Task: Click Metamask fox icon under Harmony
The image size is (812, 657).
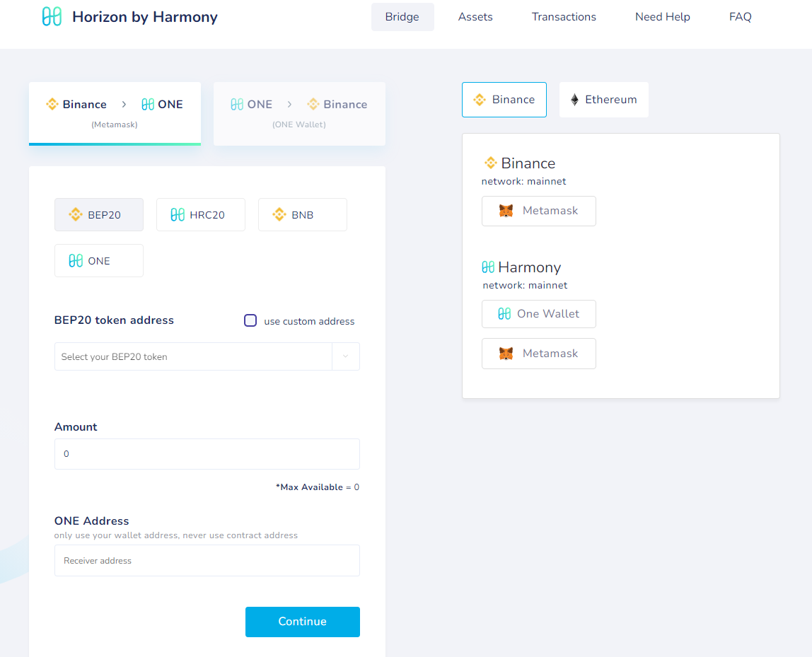Action: coord(506,354)
